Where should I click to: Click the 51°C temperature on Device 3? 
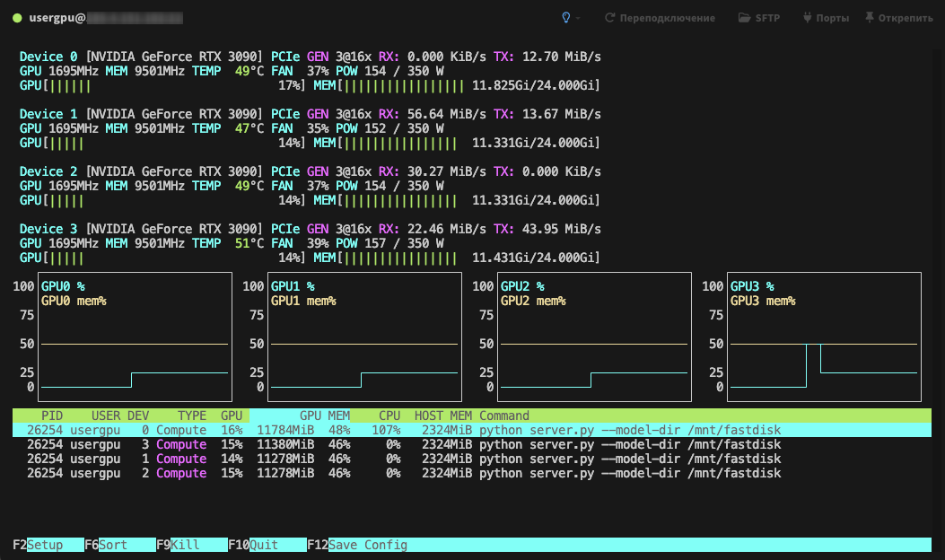(x=249, y=243)
